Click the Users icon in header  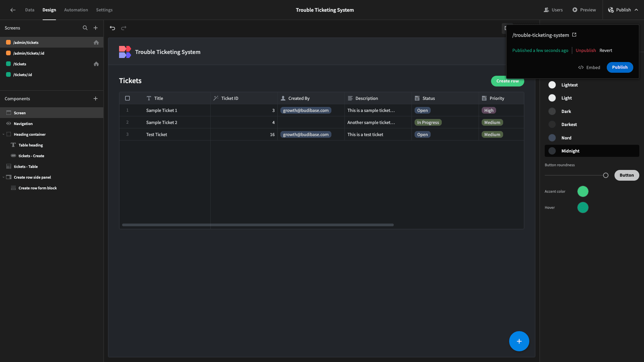(546, 10)
